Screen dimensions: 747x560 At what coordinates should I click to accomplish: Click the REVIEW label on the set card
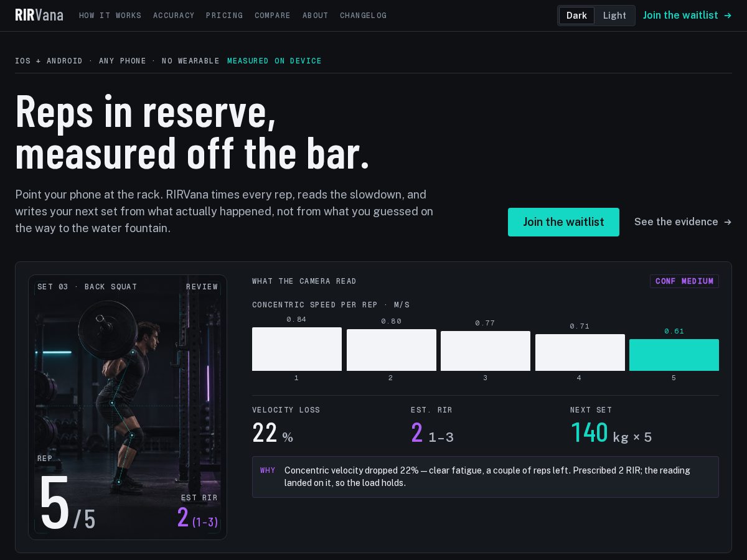pos(202,287)
